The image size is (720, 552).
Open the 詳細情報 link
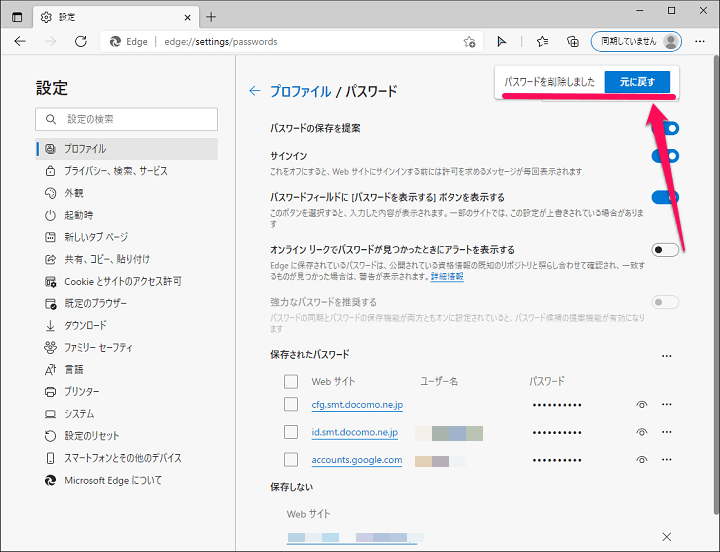(x=447, y=276)
